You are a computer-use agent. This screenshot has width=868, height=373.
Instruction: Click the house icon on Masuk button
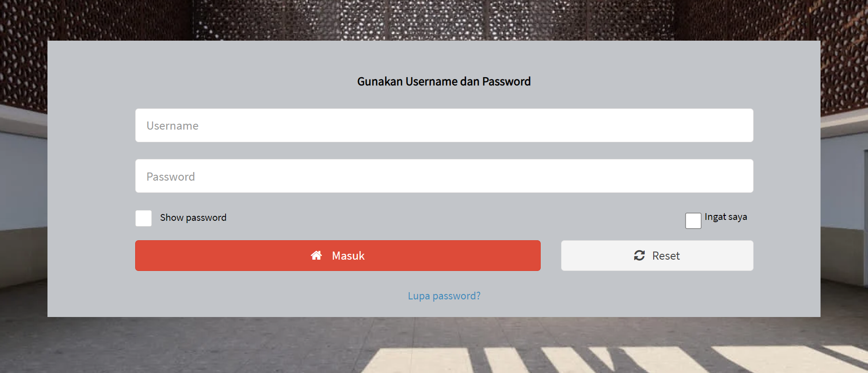click(x=316, y=256)
